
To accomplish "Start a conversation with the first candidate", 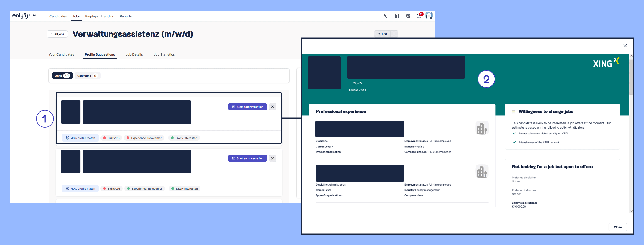I will (247, 107).
